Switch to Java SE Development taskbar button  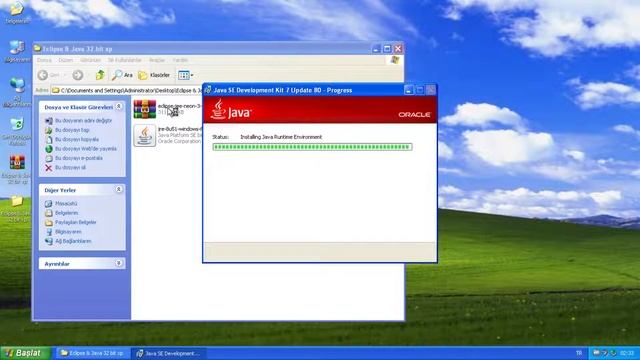tap(168, 353)
